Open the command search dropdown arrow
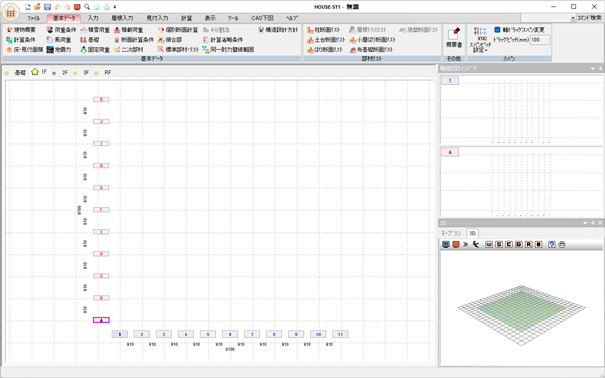This screenshot has height=378, width=605. coord(573,18)
